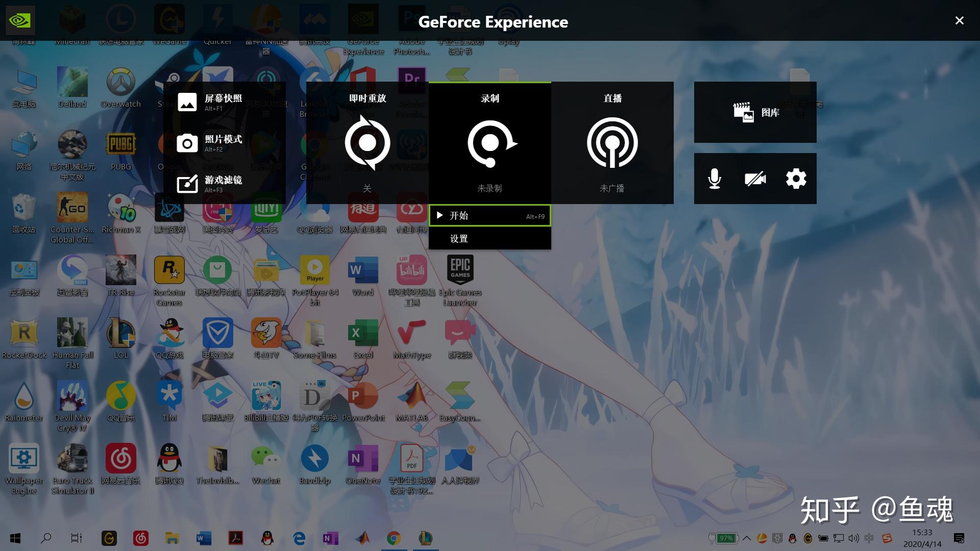
Task: Select Human Fall Flat icon
Action: pos(72,343)
